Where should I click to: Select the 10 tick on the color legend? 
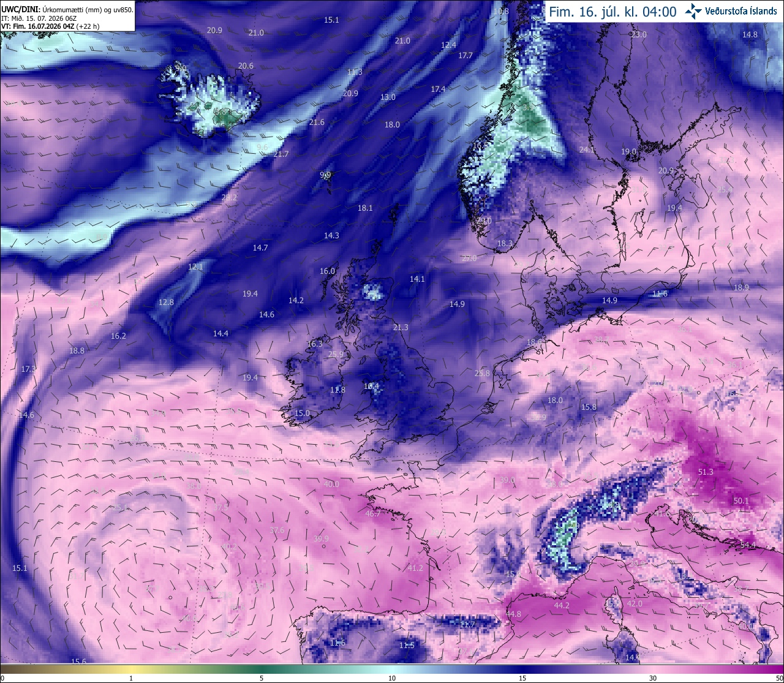(392, 678)
